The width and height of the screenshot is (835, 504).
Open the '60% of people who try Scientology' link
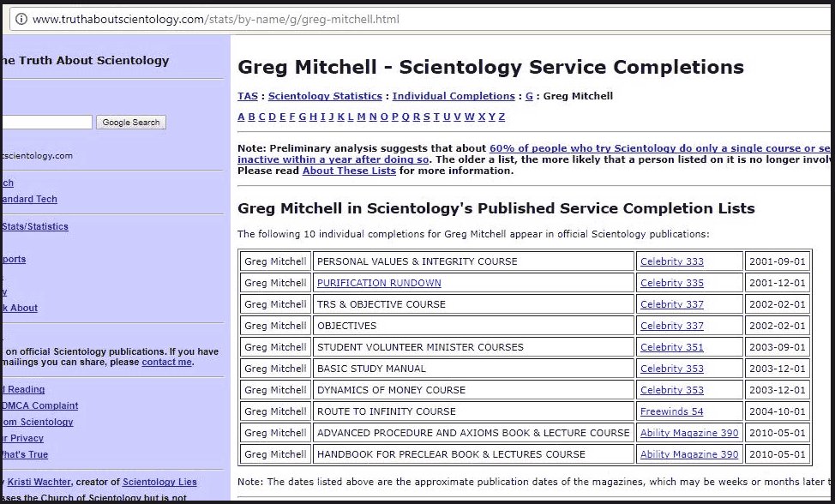point(660,148)
